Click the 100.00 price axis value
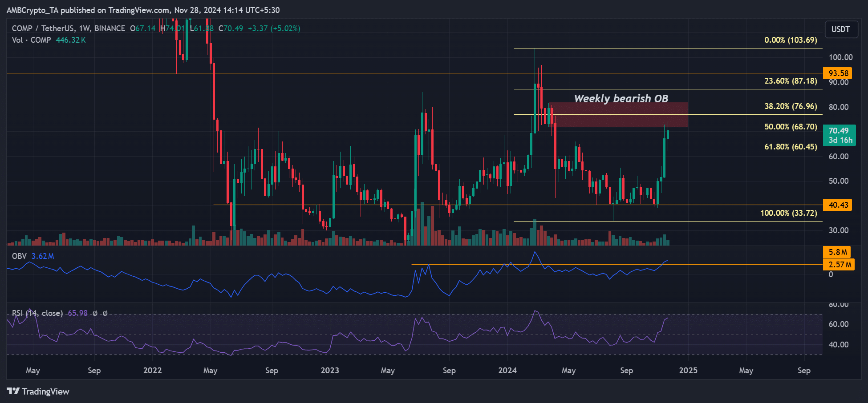The image size is (868, 403). point(840,57)
